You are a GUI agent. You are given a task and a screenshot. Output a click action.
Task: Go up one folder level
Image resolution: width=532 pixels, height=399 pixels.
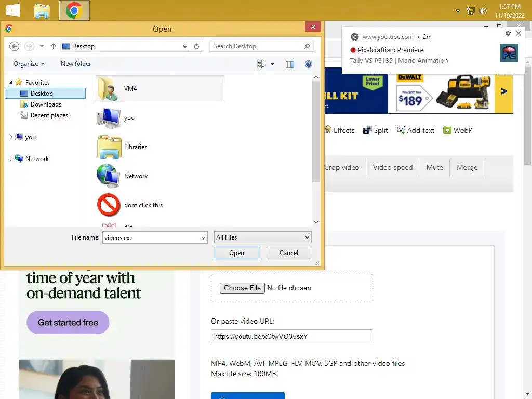tap(54, 46)
